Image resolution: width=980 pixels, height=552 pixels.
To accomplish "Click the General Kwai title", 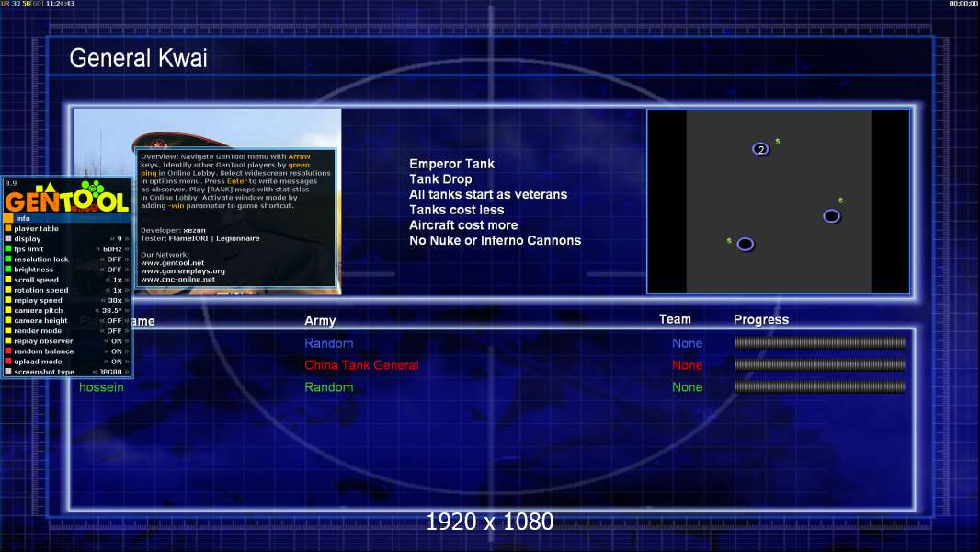I will (138, 58).
